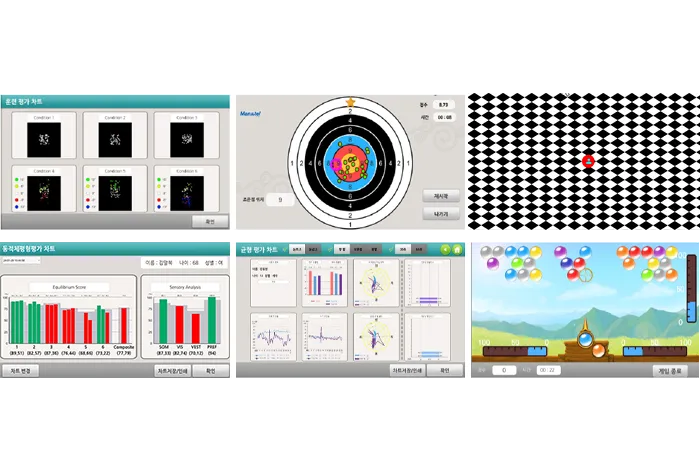This screenshot has height=470, width=700.
Task: Click the bullseye center of the target
Action: coord(350,163)
